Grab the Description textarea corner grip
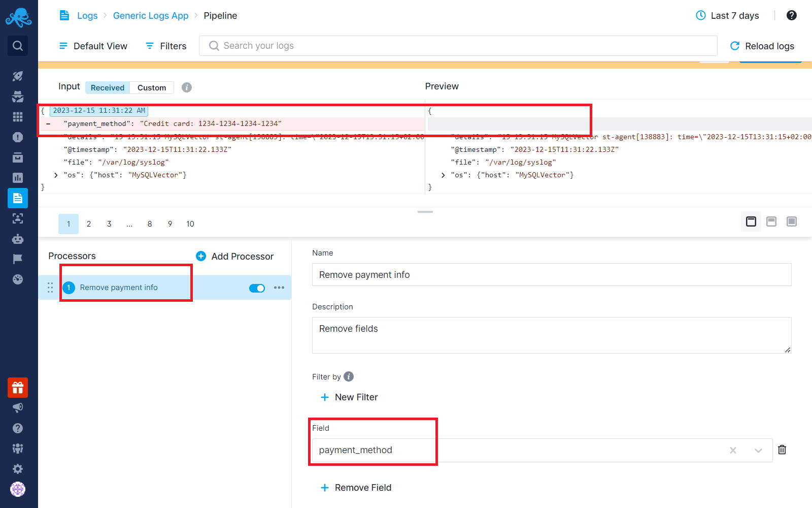 click(788, 350)
